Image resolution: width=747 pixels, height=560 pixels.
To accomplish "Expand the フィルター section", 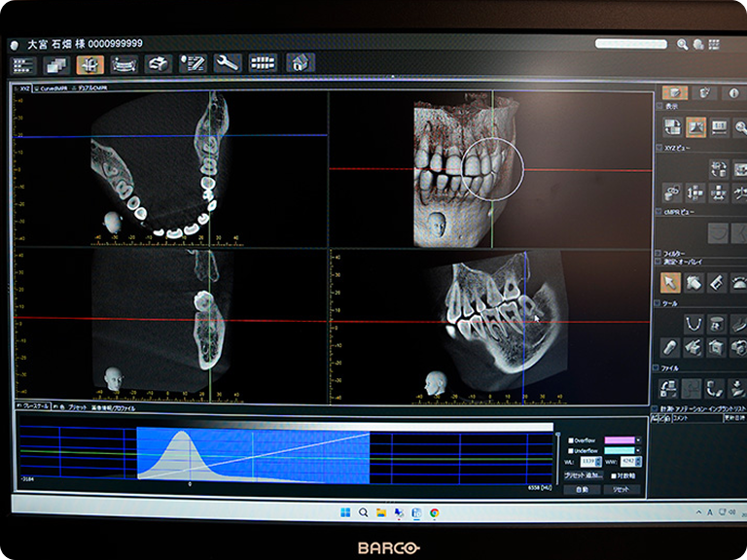I will [x=658, y=254].
